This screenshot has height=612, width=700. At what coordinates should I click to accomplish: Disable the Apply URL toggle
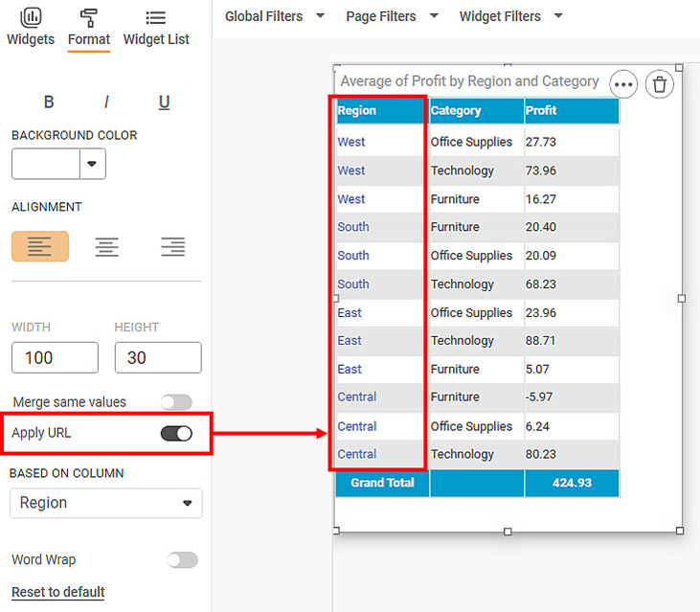(x=176, y=434)
